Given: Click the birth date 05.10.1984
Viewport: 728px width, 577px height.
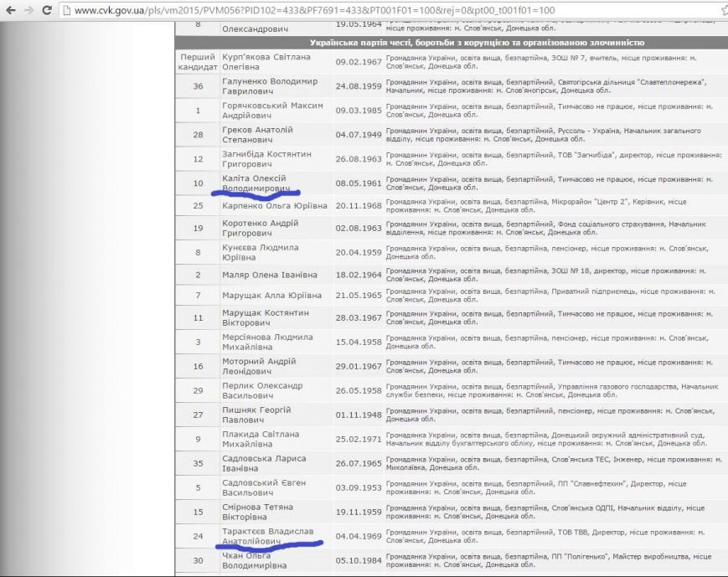Looking at the screenshot, I should (359, 561).
